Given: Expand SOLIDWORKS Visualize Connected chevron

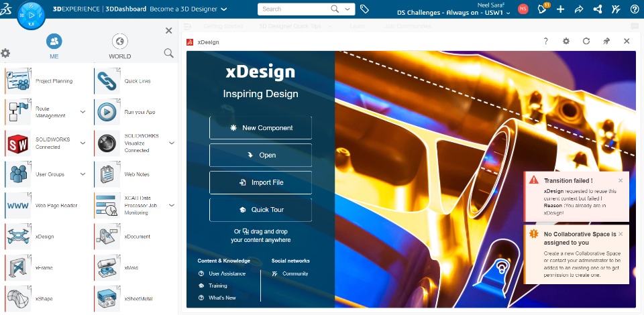Looking at the screenshot, I should (172, 143).
